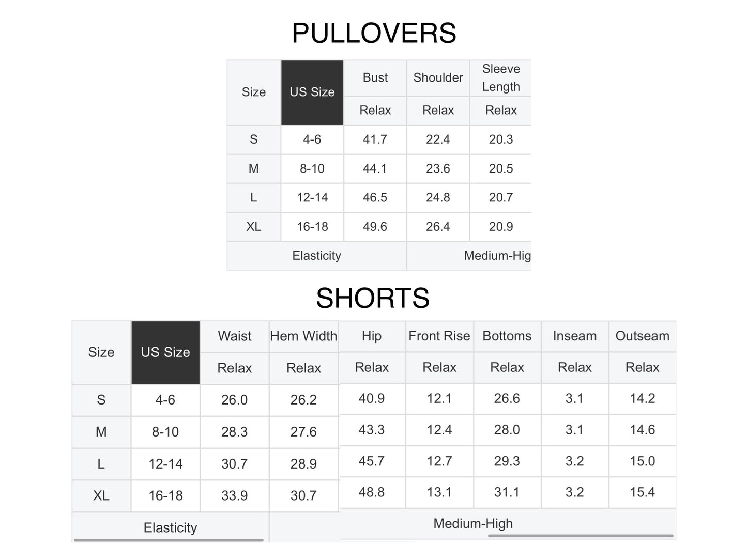Click the Hem Width column header
Screen dimensions: 747x560
tap(303, 336)
